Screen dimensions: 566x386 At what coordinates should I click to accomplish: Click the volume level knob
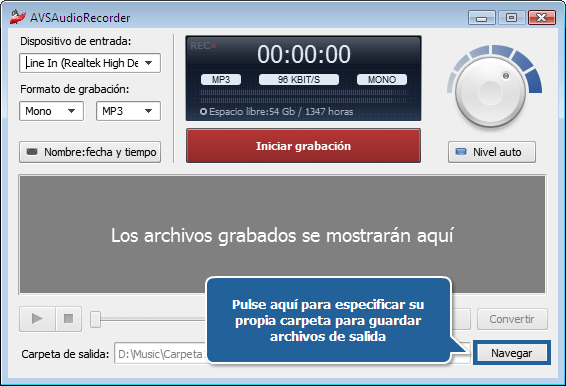[490, 92]
